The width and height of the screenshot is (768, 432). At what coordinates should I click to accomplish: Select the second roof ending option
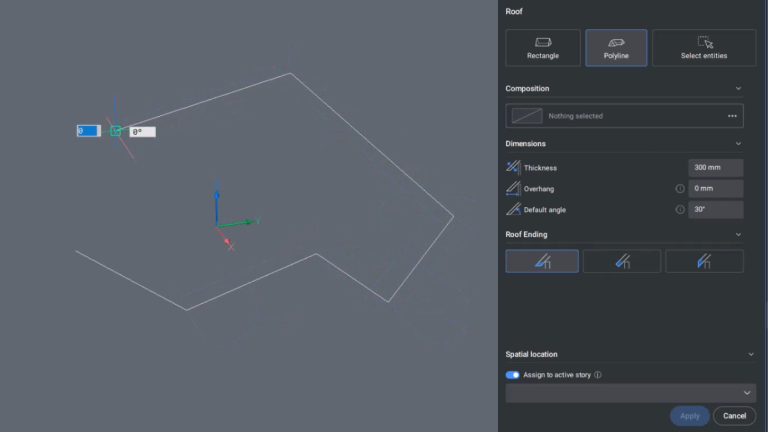pyautogui.click(x=622, y=261)
